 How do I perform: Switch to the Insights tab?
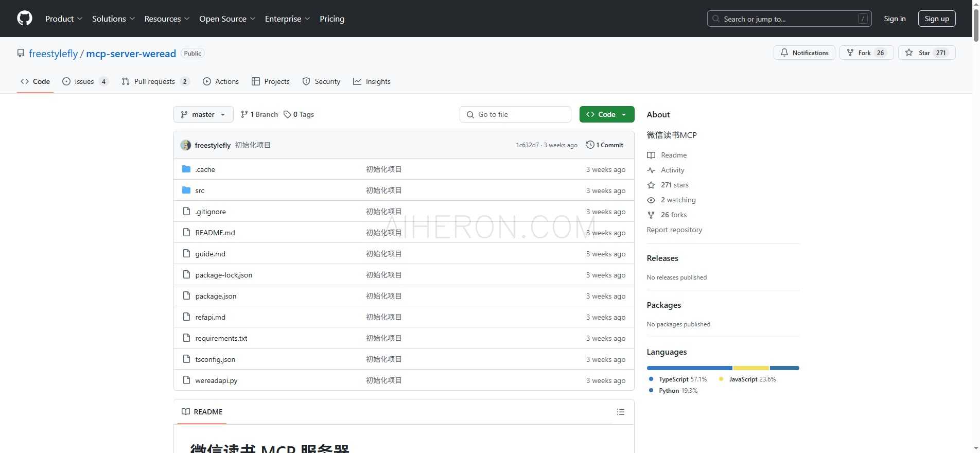click(372, 81)
